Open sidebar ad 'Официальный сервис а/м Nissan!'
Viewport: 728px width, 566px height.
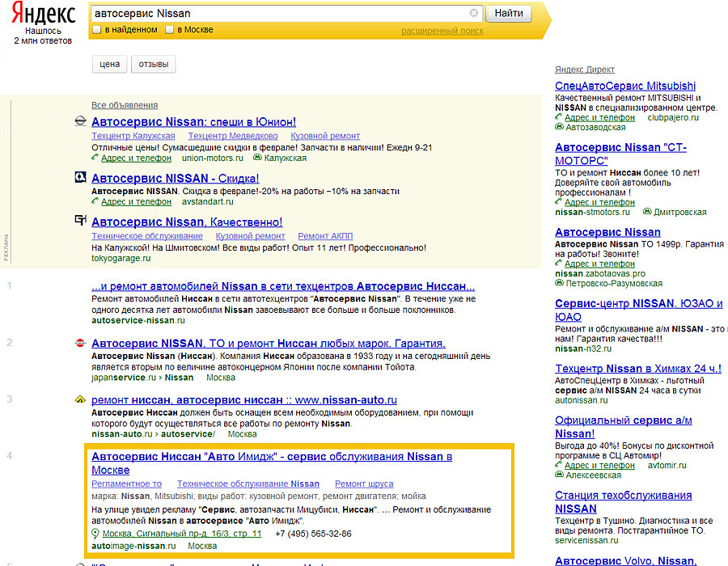point(623,427)
